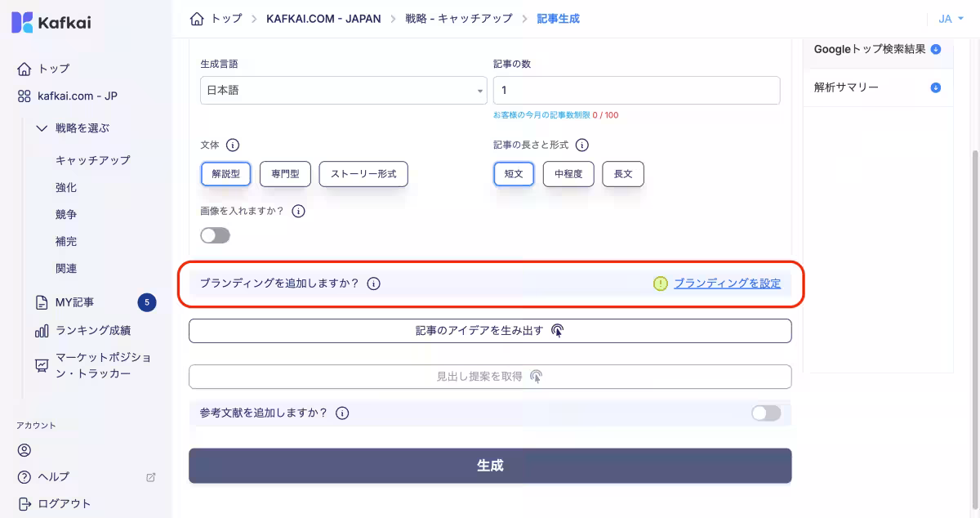Select the 中程度 article length option
The width and height of the screenshot is (980, 518).
click(x=568, y=173)
